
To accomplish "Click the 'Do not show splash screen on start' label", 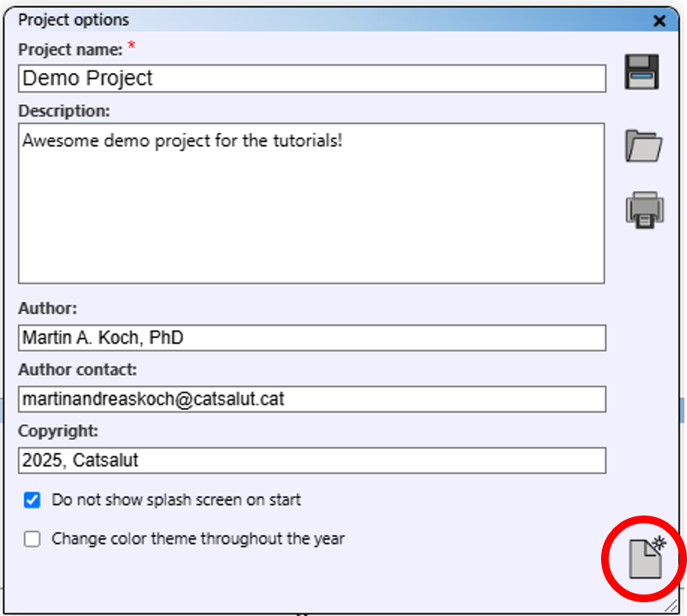I will point(176,500).
